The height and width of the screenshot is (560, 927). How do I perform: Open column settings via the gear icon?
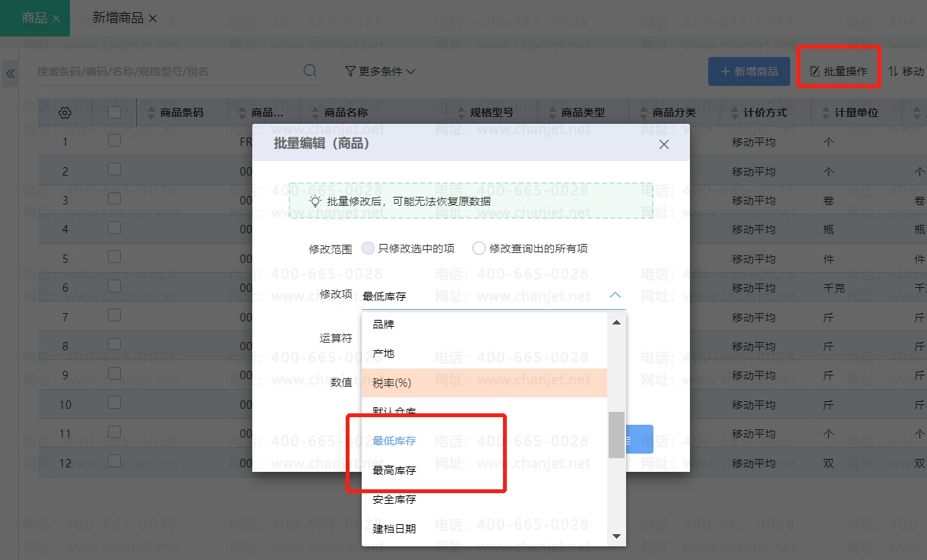(x=65, y=112)
